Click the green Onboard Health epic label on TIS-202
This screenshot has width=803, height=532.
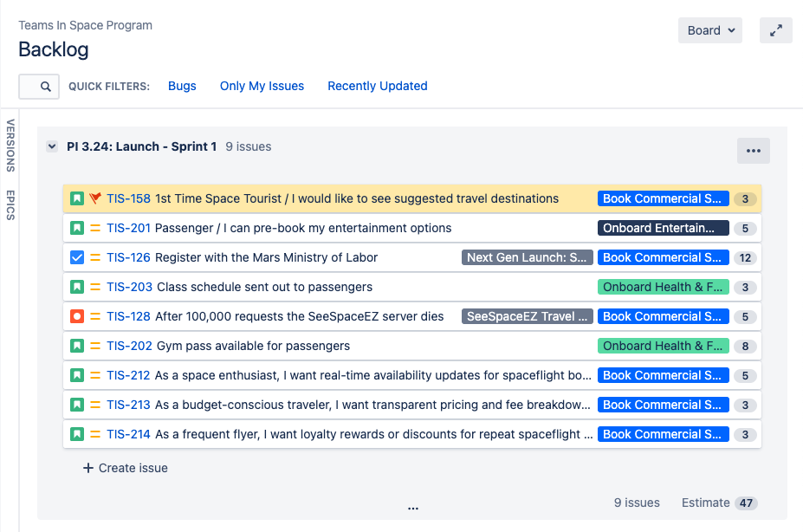click(662, 346)
